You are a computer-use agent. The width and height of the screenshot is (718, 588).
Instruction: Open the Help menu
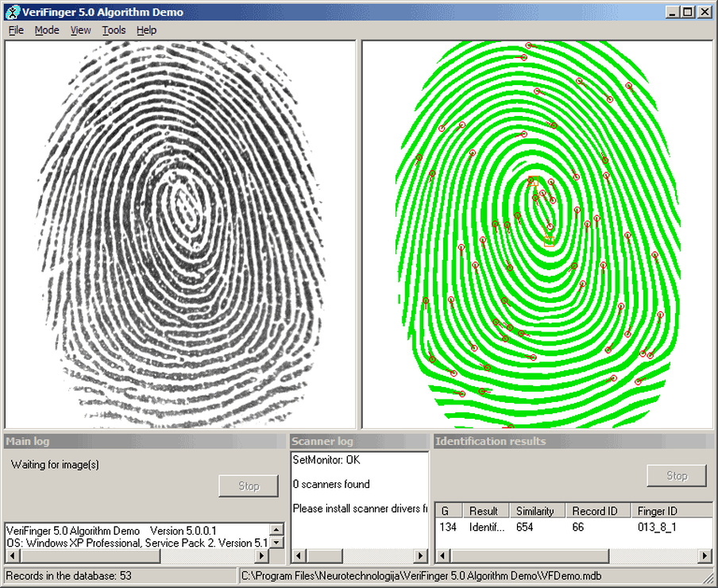pyautogui.click(x=146, y=30)
